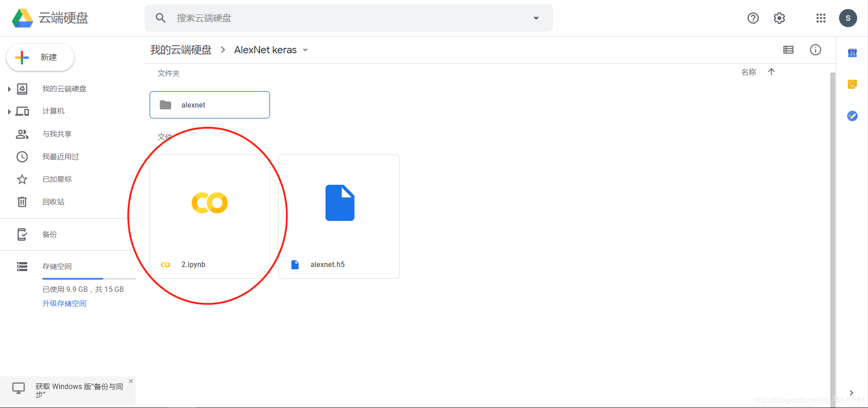The image size is (868, 408).
Task: Open the help question mark icon
Action: click(753, 18)
